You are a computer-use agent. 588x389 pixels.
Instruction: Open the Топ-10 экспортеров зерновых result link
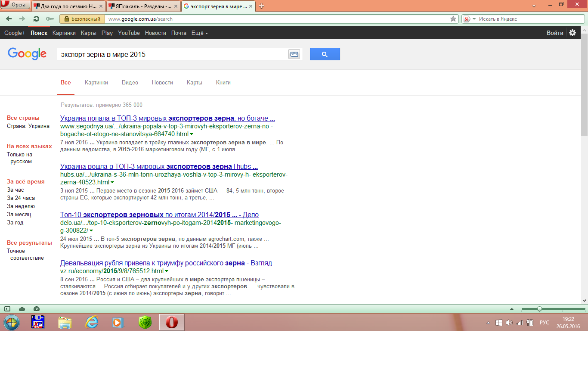click(159, 215)
